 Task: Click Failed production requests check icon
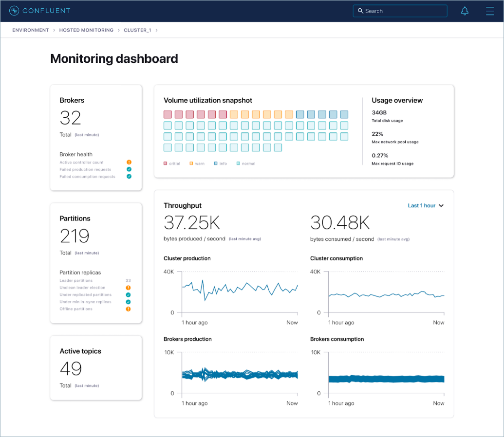pos(129,169)
